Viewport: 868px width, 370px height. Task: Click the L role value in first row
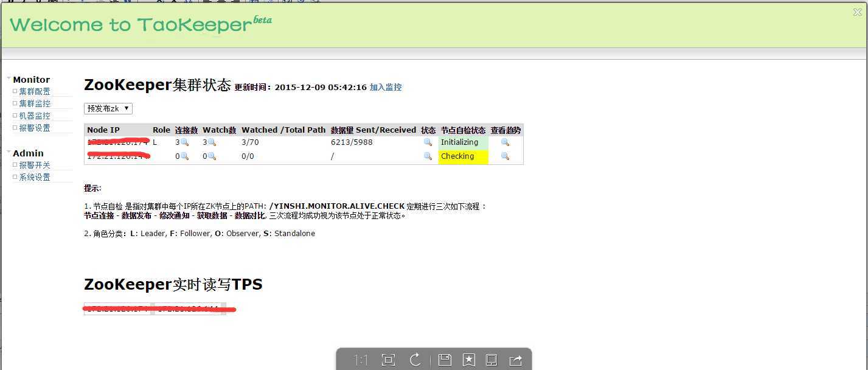click(155, 142)
